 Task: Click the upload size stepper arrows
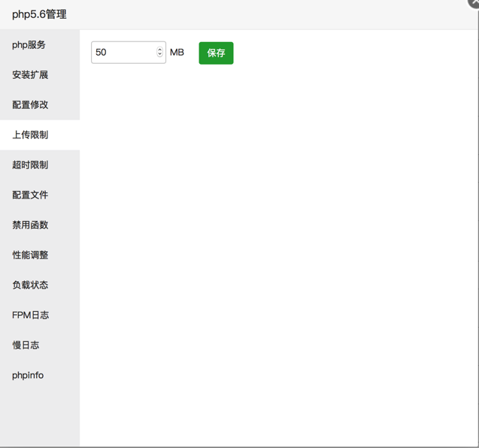[x=159, y=52]
